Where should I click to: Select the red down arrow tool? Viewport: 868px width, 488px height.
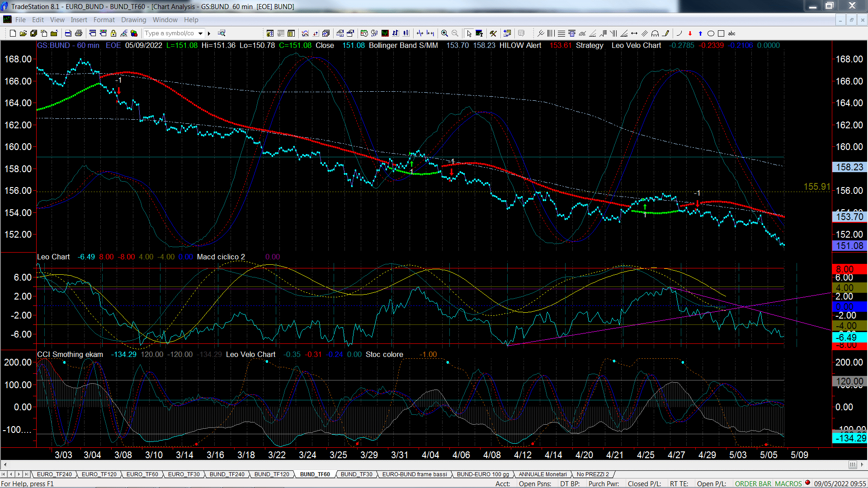690,33
